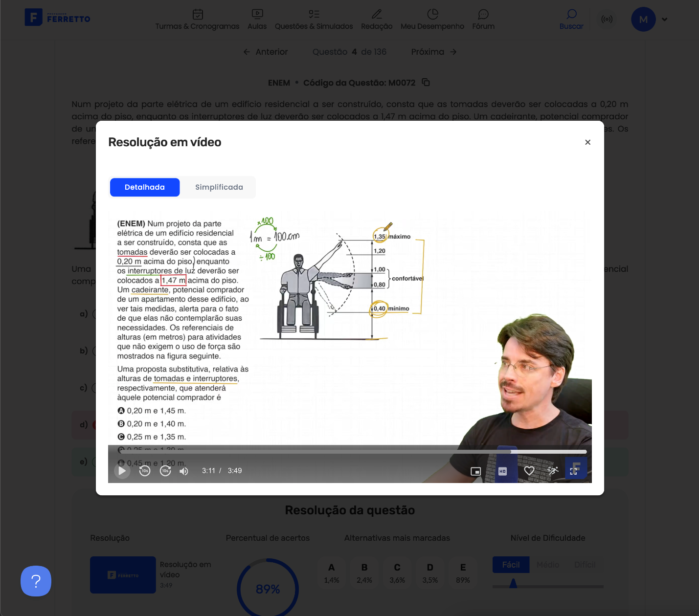Expand the profile dropdown arrow

coord(664,20)
